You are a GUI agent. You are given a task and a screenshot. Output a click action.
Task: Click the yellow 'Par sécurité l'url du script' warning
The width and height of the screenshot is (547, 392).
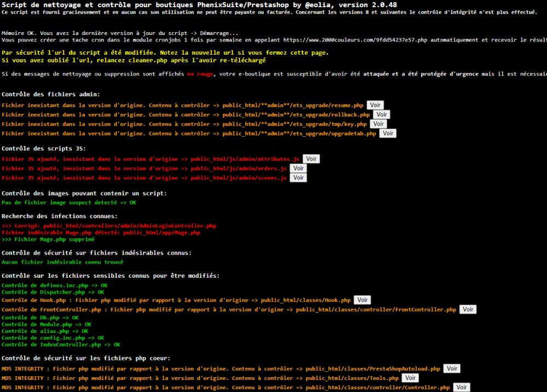point(165,52)
